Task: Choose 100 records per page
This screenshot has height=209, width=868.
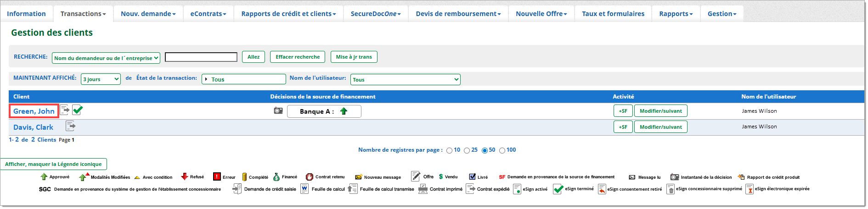Action: click(x=502, y=151)
